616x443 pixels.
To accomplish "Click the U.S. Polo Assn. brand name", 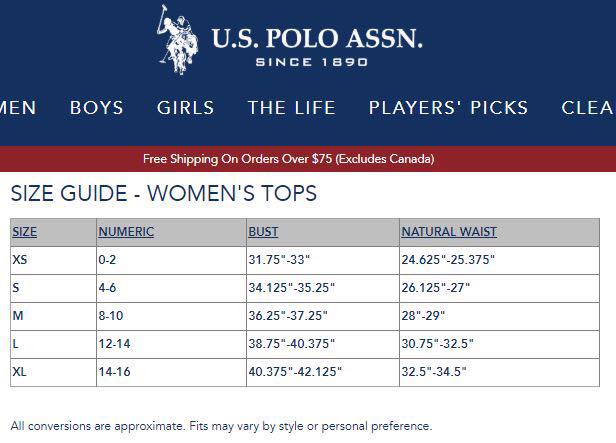I will (x=317, y=38).
